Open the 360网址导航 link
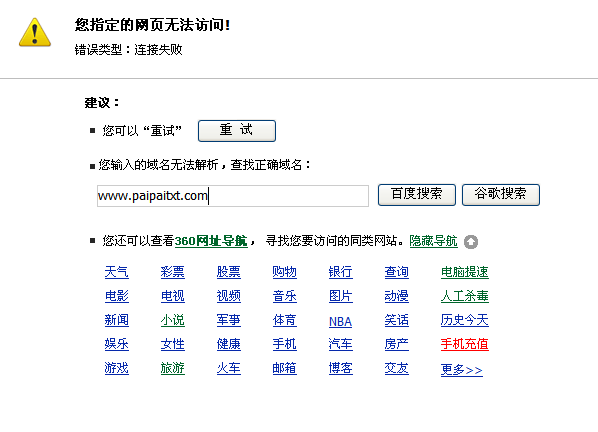 (211, 241)
